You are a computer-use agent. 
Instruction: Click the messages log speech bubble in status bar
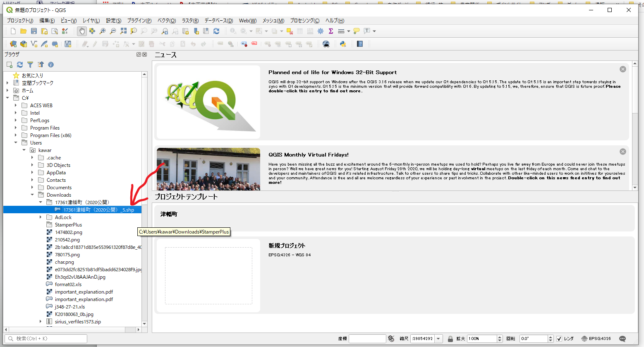tap(622, 339)
